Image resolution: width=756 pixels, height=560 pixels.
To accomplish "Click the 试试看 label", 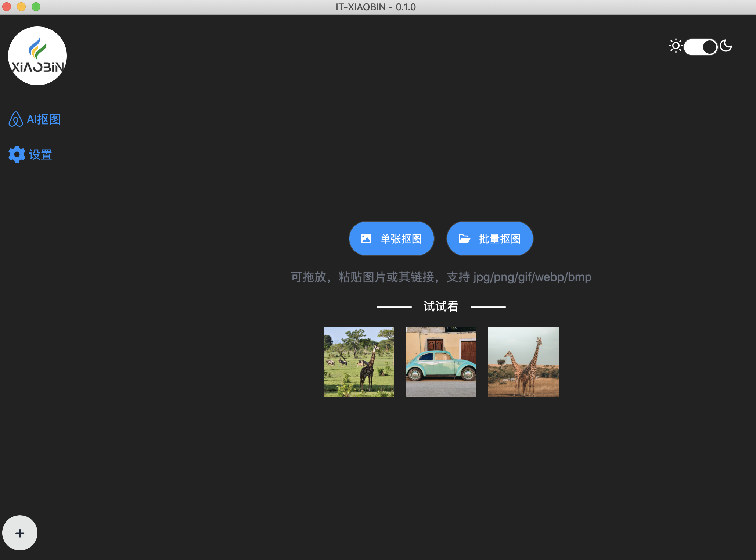I will [x=441, y=306].
